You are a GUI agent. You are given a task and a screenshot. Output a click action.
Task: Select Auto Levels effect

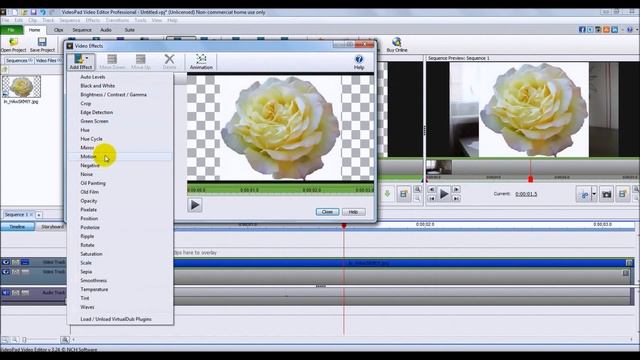pos(93,77)
